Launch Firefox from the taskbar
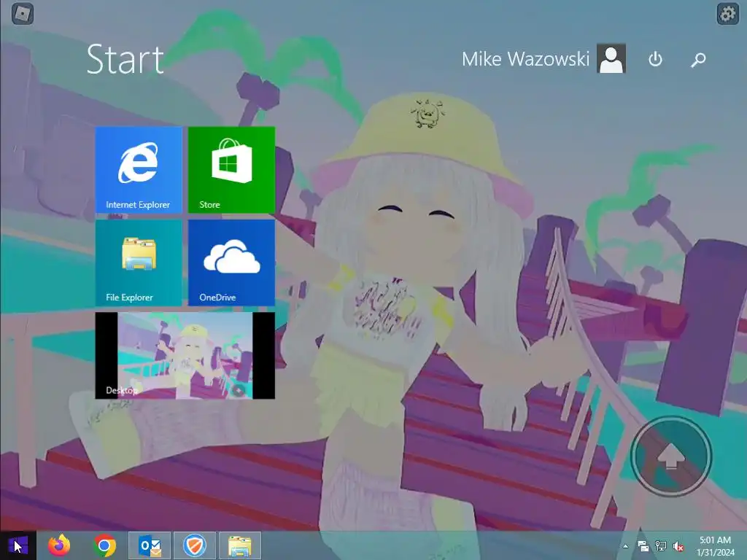747x560 pixels. (59, 545)
